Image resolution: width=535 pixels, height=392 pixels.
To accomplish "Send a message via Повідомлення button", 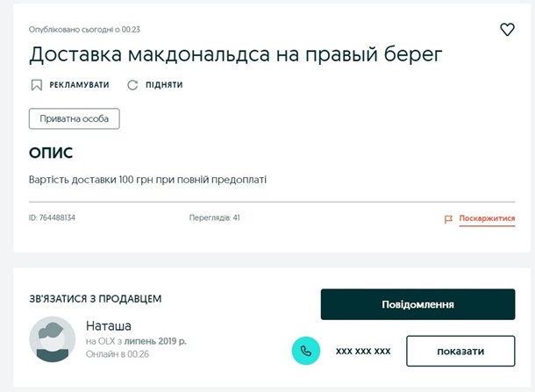I will [417, 304].
